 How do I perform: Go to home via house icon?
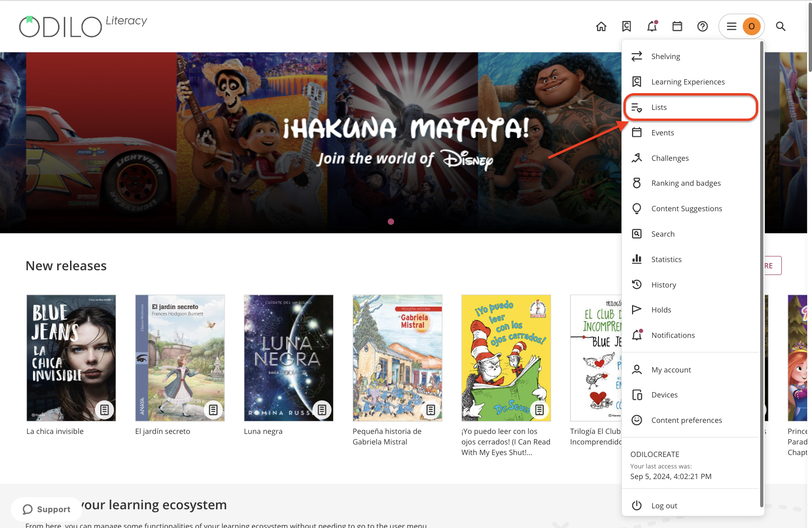click(x=601, y=26)
